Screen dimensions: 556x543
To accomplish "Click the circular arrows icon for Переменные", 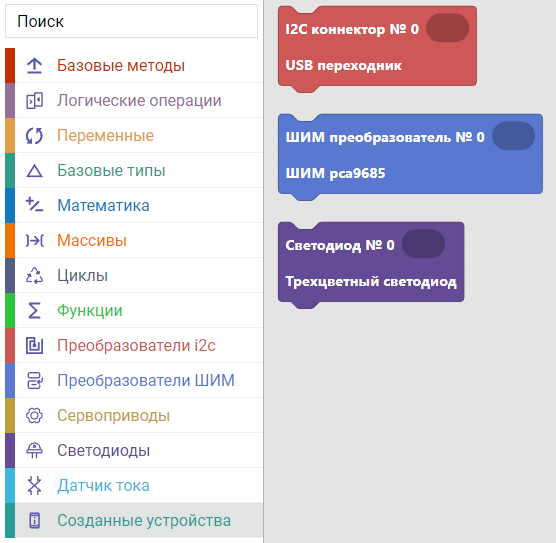I will 34,135.
